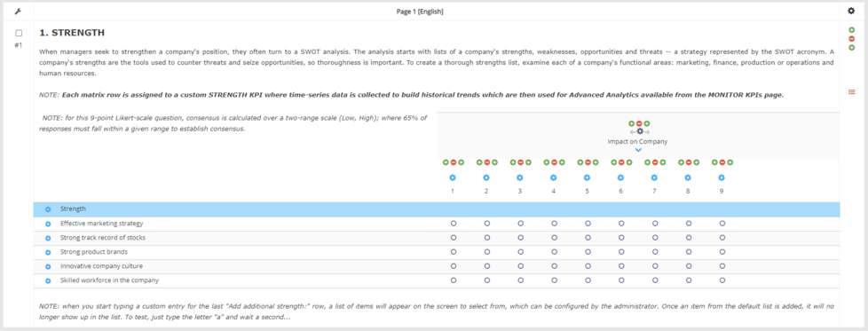Tick the checkbox for question #1

point(19,33)
